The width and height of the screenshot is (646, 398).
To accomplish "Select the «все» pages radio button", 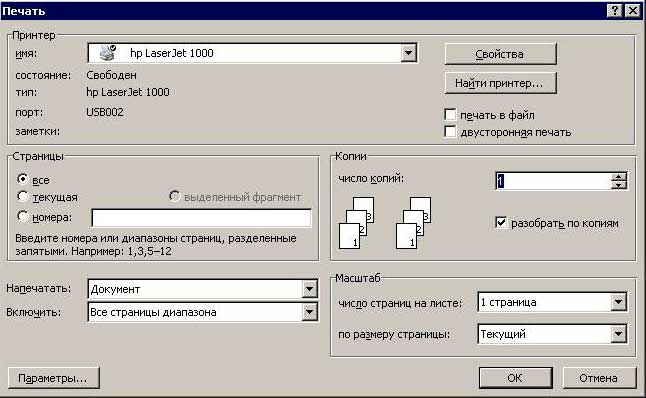I will coord(23,179).
